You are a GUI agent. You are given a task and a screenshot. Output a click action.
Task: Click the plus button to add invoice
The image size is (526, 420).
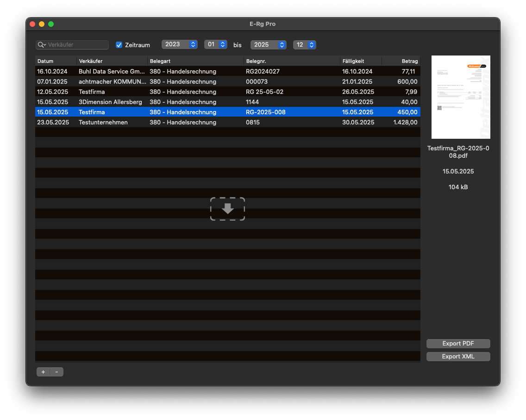[43, 372]
